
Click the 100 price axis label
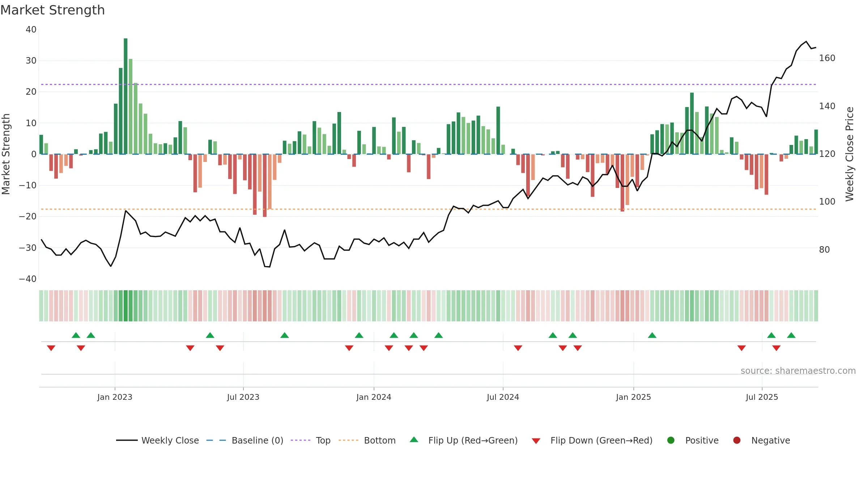pos(827,202)
